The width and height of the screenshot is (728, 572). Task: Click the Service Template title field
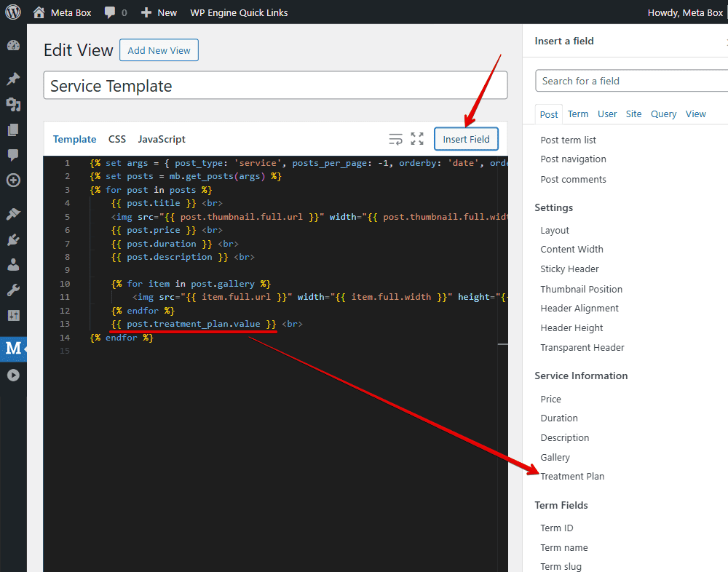(x=275, y=85)
